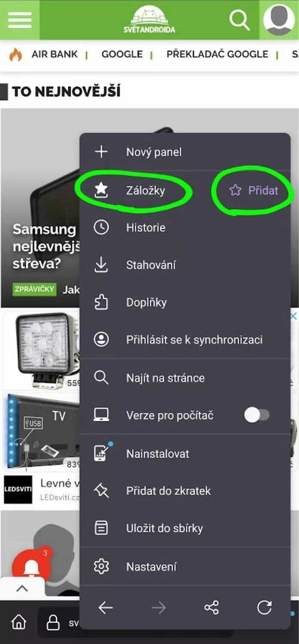The image size is (299, 644).
Task: Choose Stahování menu item
Action: [185, 265]
